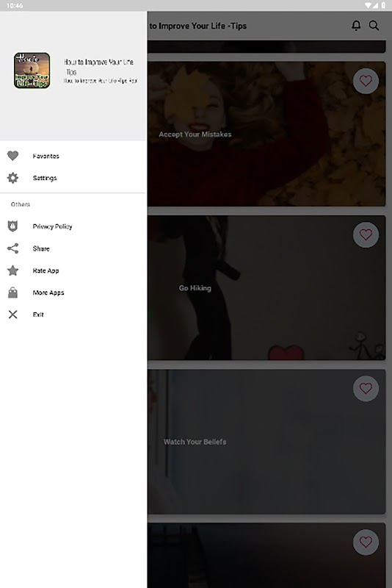392x588 pixels.
Task: Tap the Exit X icon
Action: (12, 315)
